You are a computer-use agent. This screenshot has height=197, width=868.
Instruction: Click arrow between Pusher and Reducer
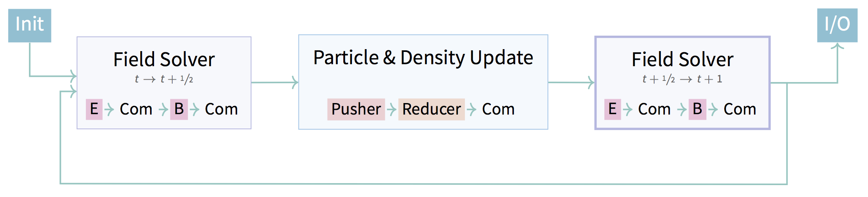392,109
